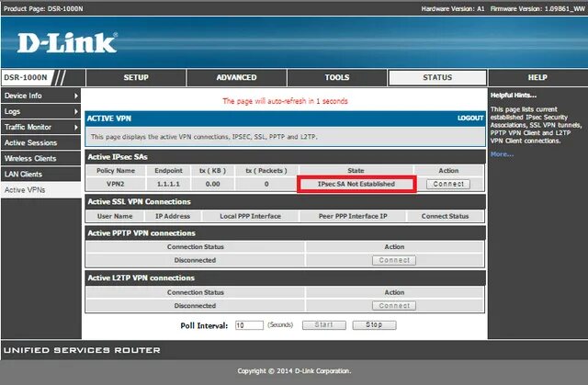Select the STATUS tab
The width and height of the screenshot is (588, 385).
(x=437, y=77)
